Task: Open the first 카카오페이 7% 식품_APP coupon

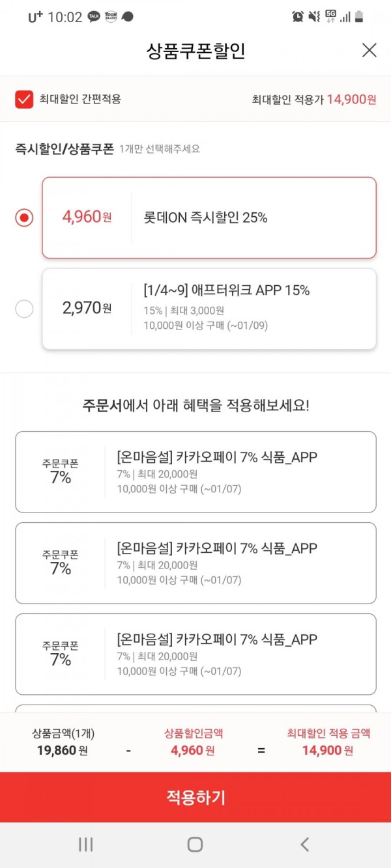Action: coord(195,472)
